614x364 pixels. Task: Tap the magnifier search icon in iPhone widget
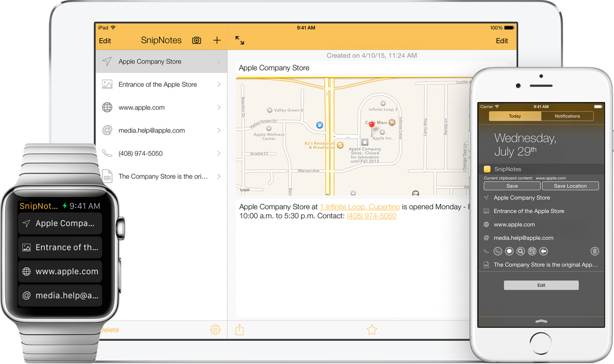521,251
